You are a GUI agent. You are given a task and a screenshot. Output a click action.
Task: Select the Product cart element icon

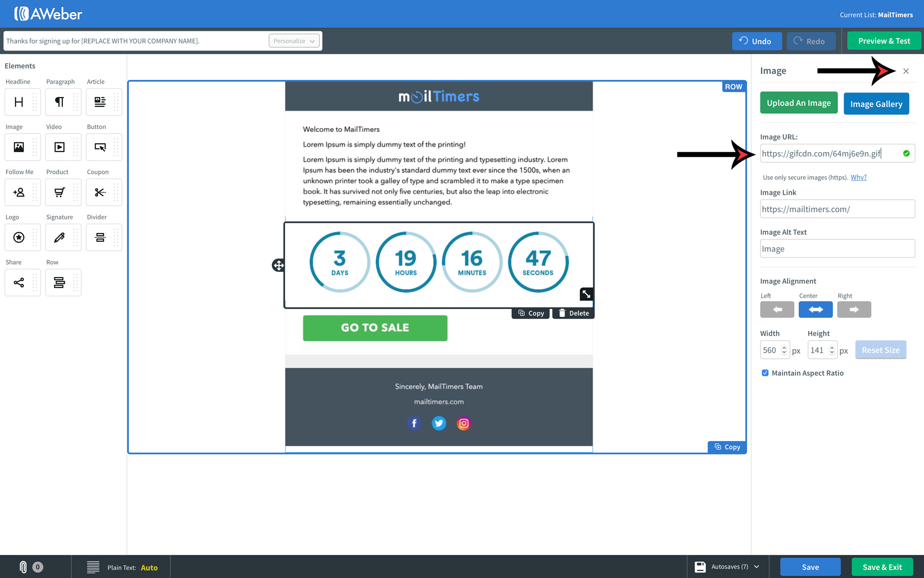pyautogui.click(x=60, y=192)
